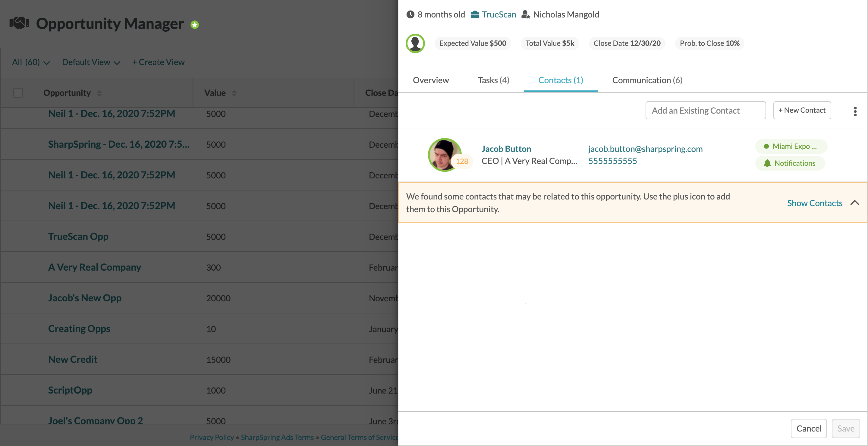Select the Contacts (1) tab
Viewport: 868px width, 446px height.
click(x=560, y=80)
